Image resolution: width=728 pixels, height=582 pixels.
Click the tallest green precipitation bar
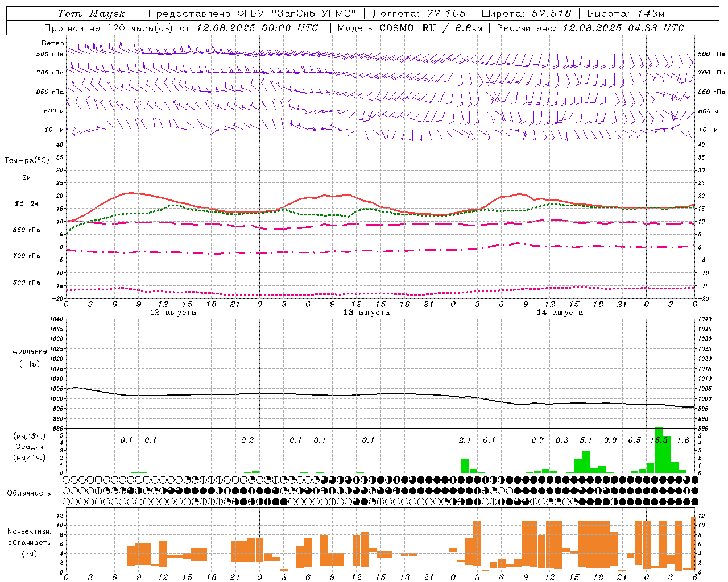(x=659, y=450)
